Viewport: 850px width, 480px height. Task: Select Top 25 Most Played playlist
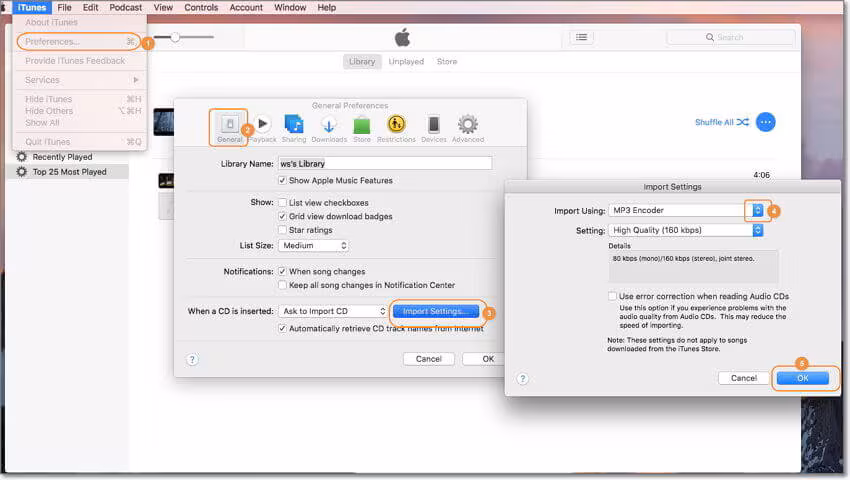67,172
